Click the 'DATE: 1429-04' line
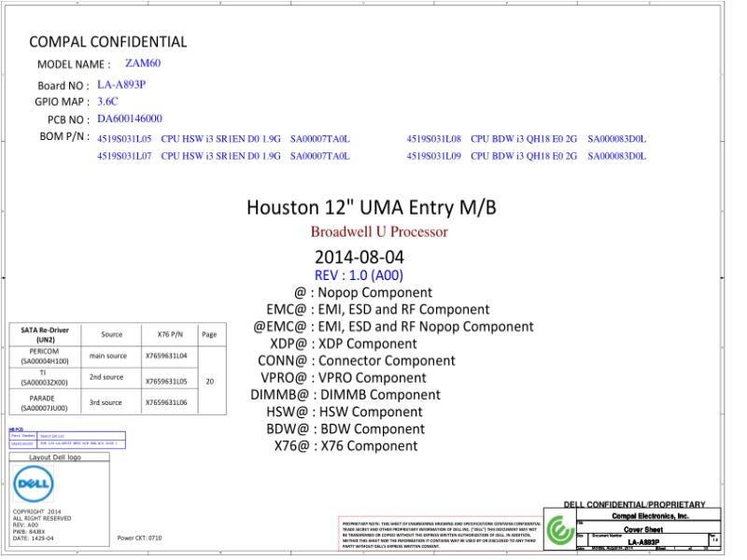This screenshot has height=560, width=747. (34, 539)
